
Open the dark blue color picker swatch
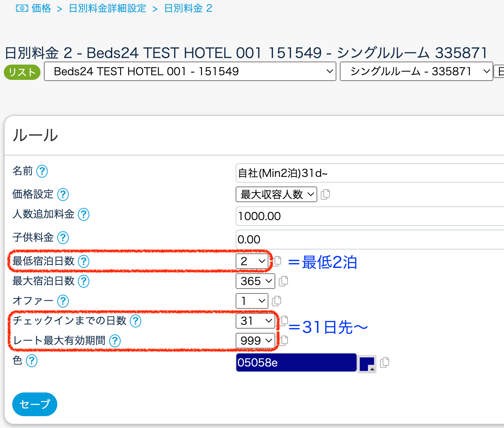pyautogui.click(x=367, y=363)
